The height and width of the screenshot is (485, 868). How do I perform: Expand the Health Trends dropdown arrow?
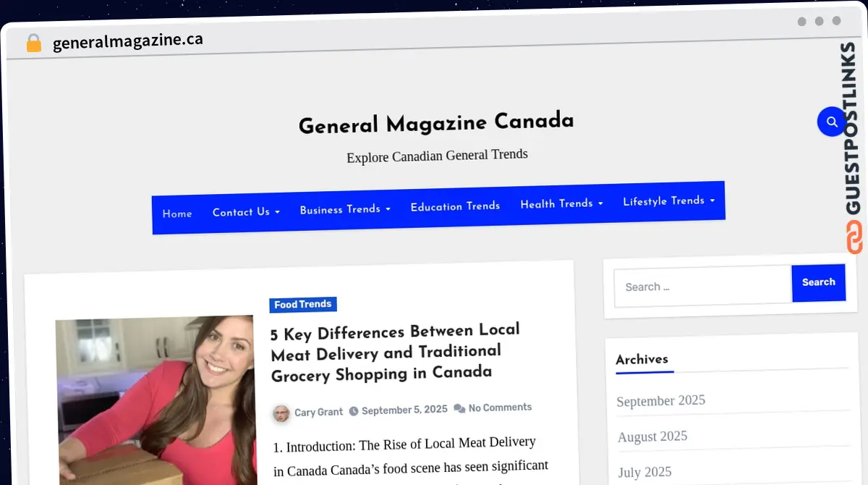point(600,204)
